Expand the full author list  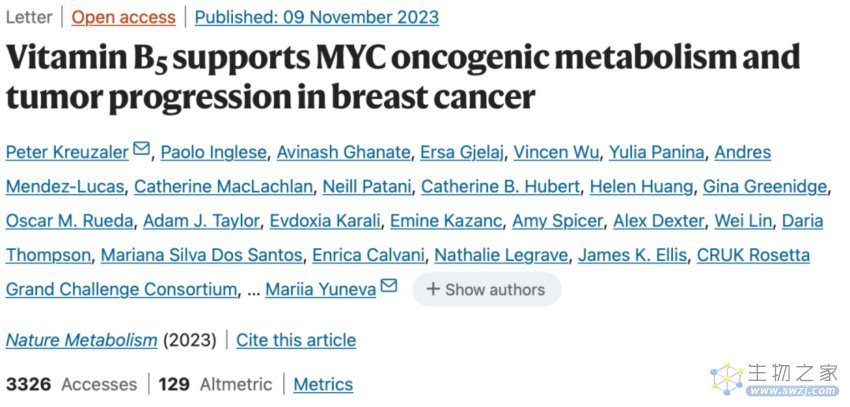click(x=486, y=289)
